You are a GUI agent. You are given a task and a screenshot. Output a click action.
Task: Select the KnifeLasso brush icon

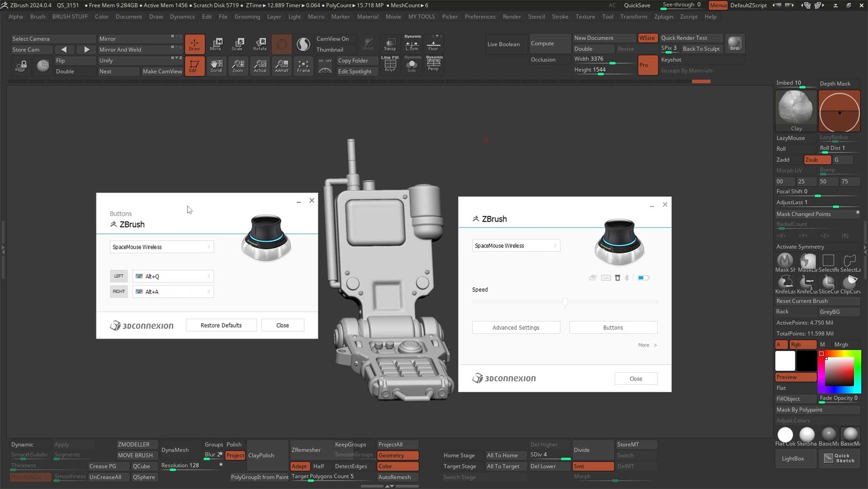tap(785, 284)
